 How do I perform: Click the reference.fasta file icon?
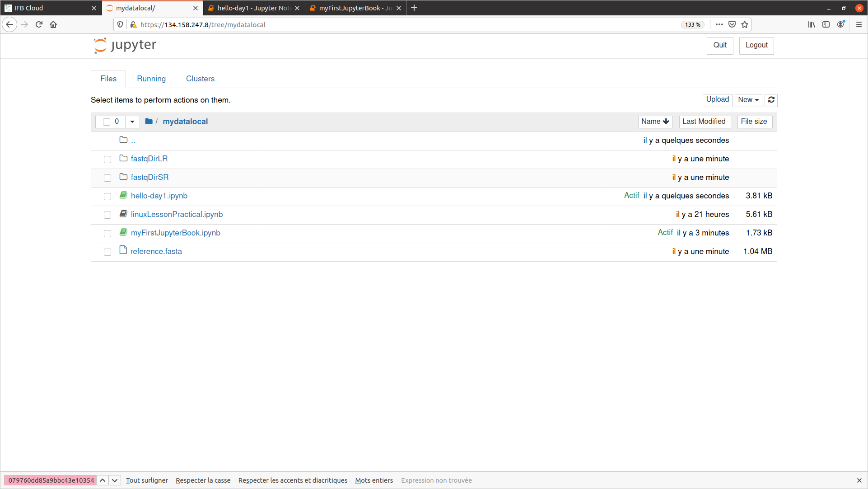(123, 250)
